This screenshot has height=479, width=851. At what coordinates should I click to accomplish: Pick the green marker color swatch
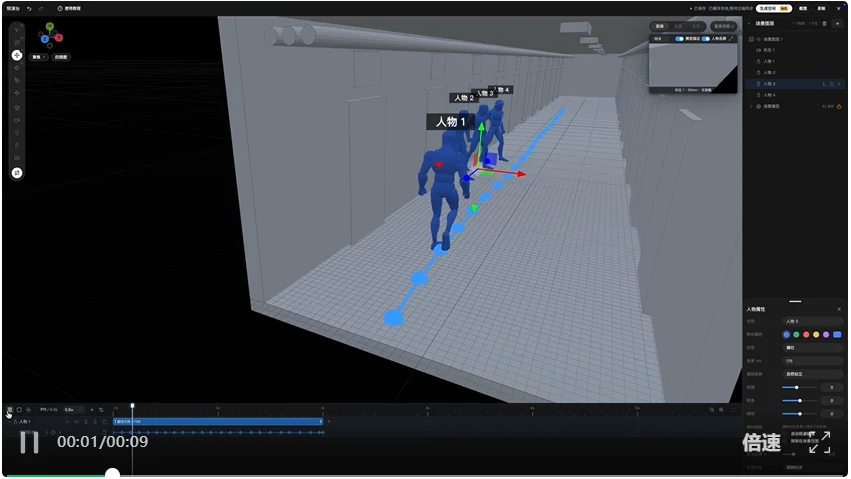coord(796,335)
